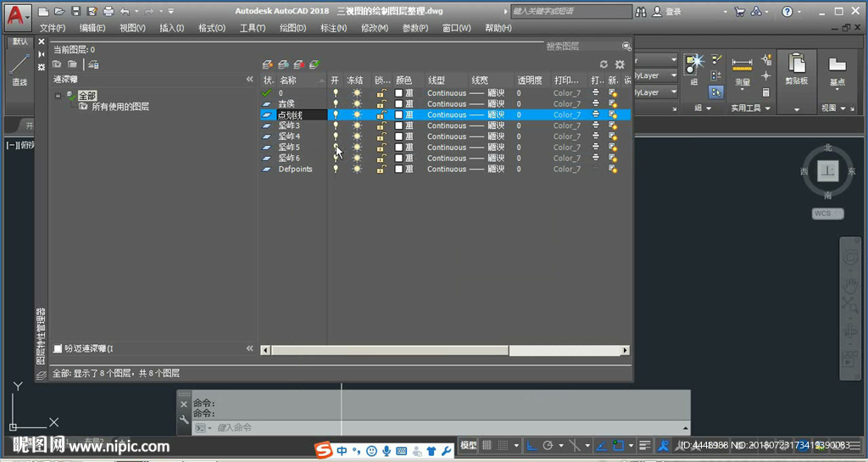Freeze the 点划线 layer using its sun icon

[x=357, y=114]
